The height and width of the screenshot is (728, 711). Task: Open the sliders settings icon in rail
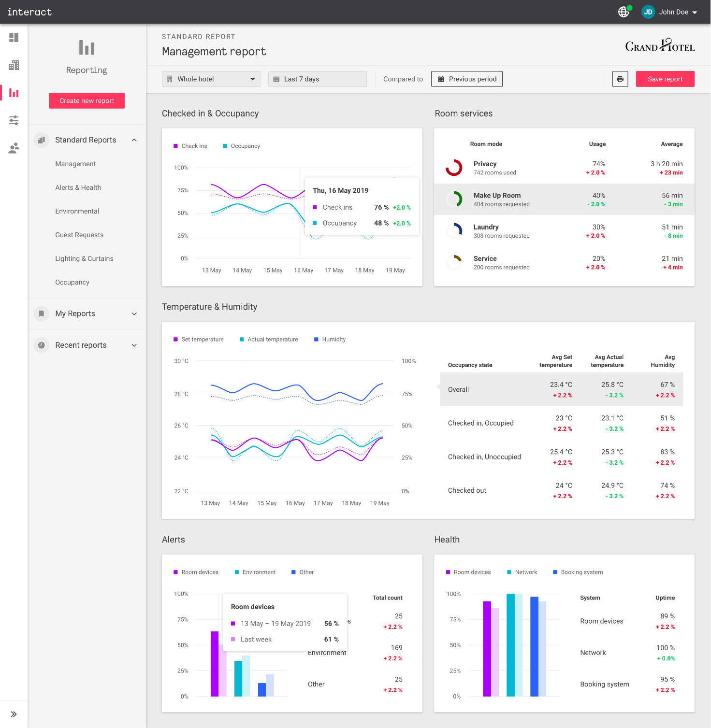(x=14, y=120)
